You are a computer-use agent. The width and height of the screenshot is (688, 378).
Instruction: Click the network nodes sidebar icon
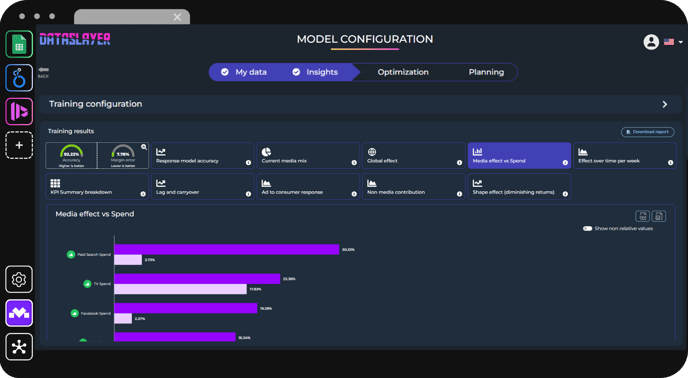[x=19, y=347]
